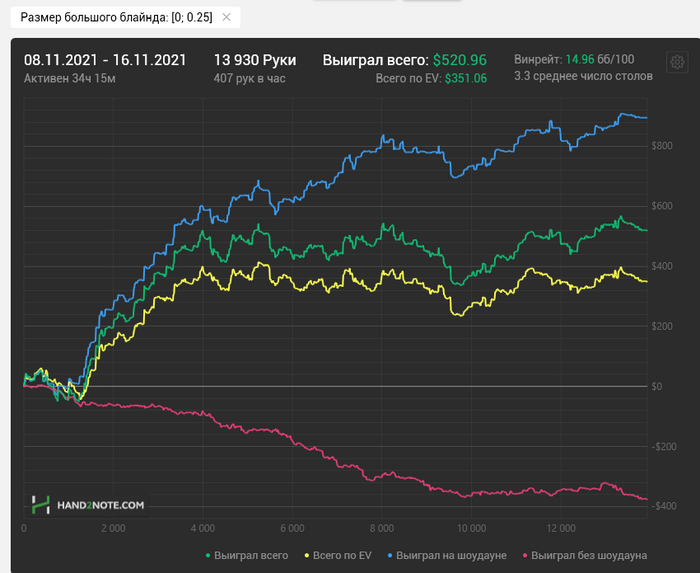Click the '$800' y-axis label
Viewport: 700px width, 573px height.
click(662, 146)
